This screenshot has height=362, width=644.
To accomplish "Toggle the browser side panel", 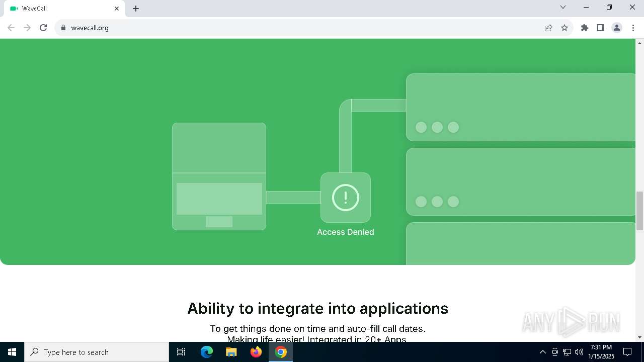I will 601,28.
